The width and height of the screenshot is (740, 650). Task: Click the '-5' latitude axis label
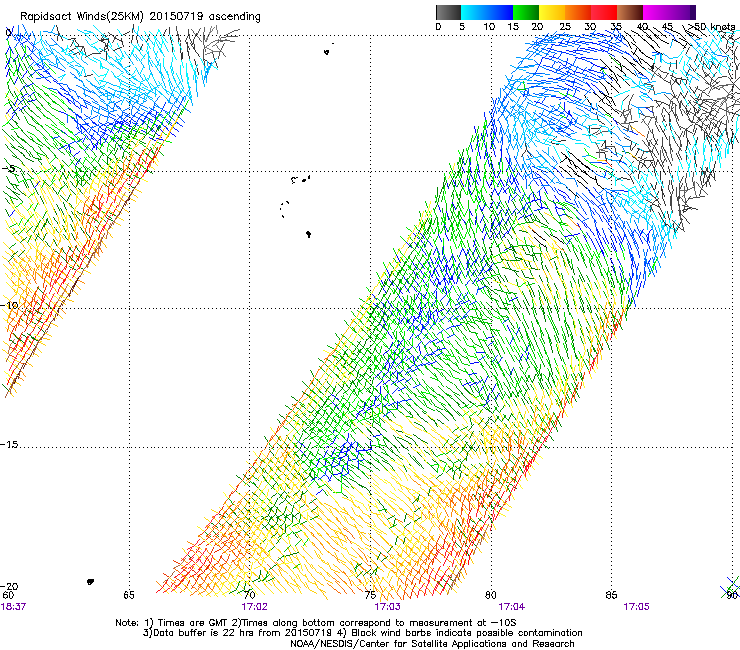[x=9, y=169]
